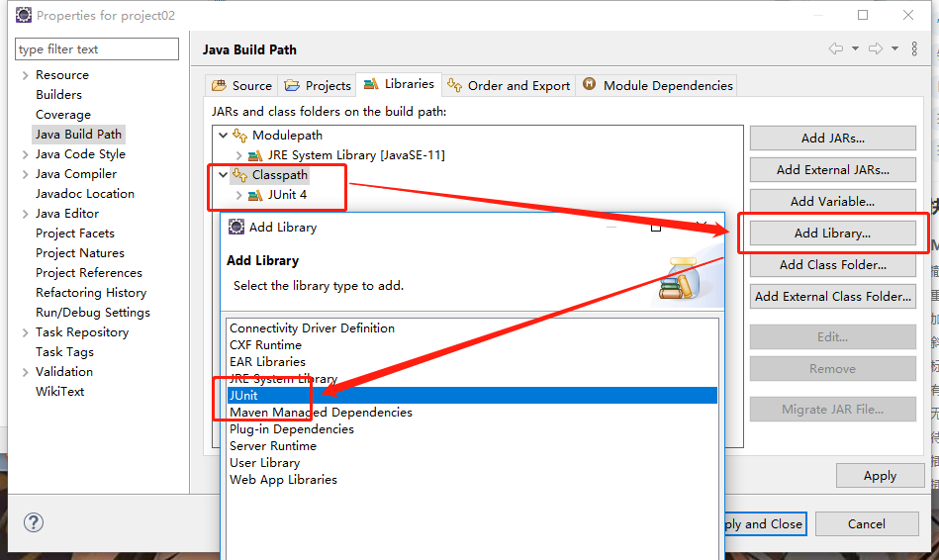The width and height of the screenshot is (939, 560).
Task: Switch to the Projects tab
Action: pyautogui.click(x=318, y=86)
